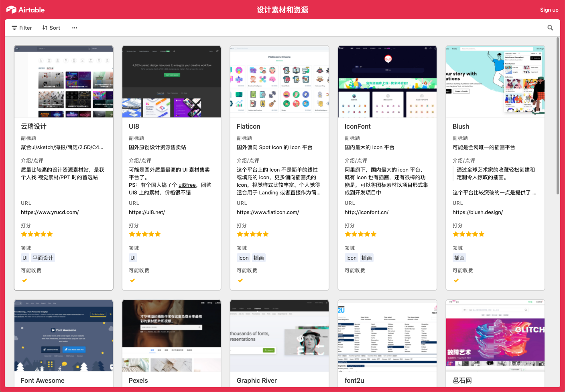Toggle the 可能收费 checkmark on UI8 card
Screen dimensions: 565x392
(132, 280)
